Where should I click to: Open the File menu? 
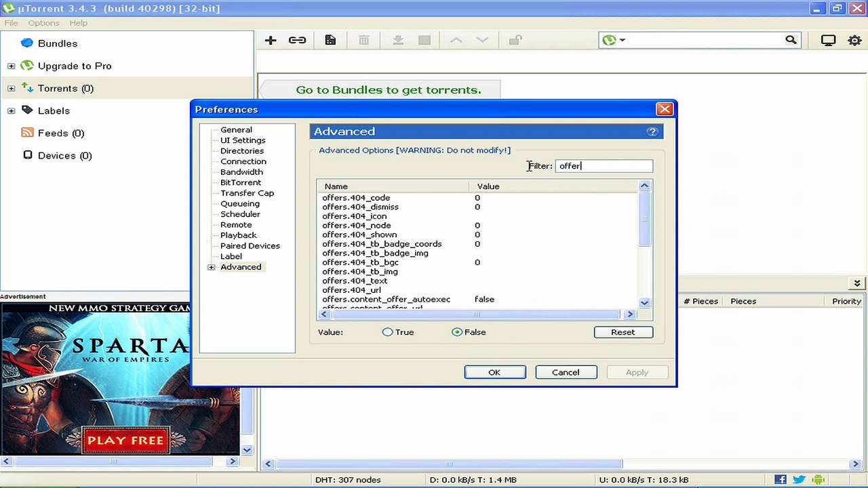pos(11,23)
